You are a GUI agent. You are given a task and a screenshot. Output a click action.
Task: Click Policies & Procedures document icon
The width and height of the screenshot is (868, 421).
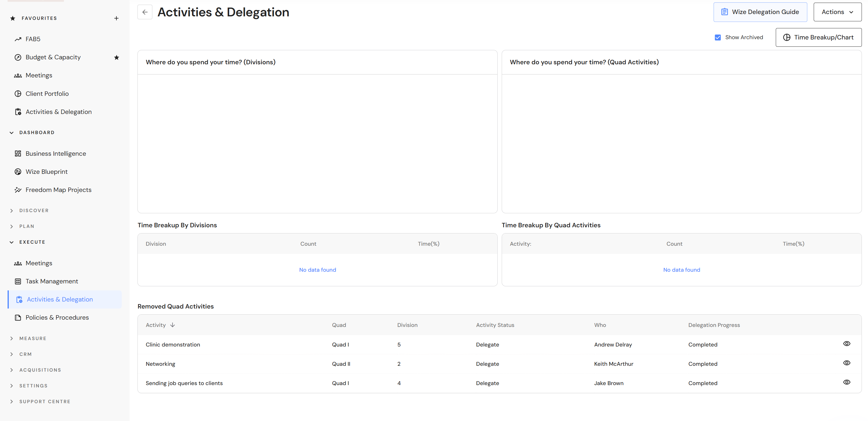point(18,318)
